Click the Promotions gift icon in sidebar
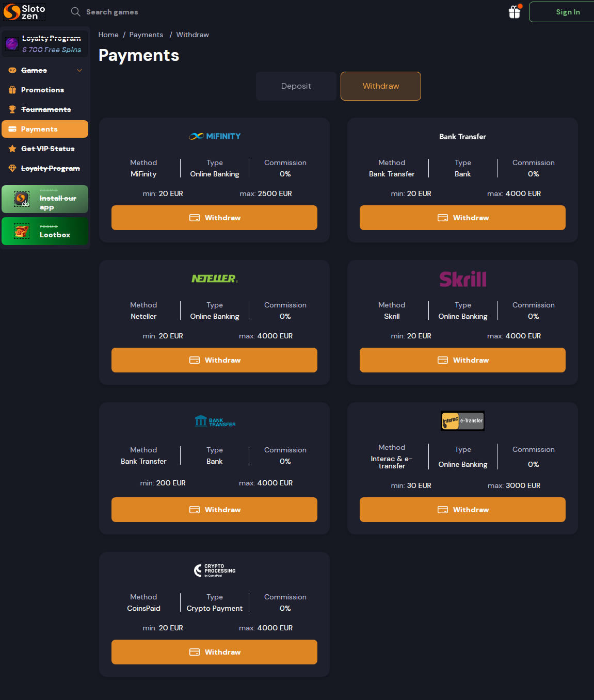The image size is (594, 700). pos(12,90)
